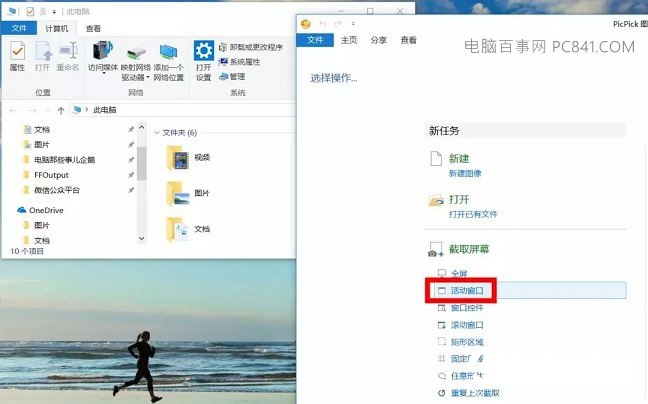
Task: Click the freehand capture lasso icon
Action: point(441,376)
